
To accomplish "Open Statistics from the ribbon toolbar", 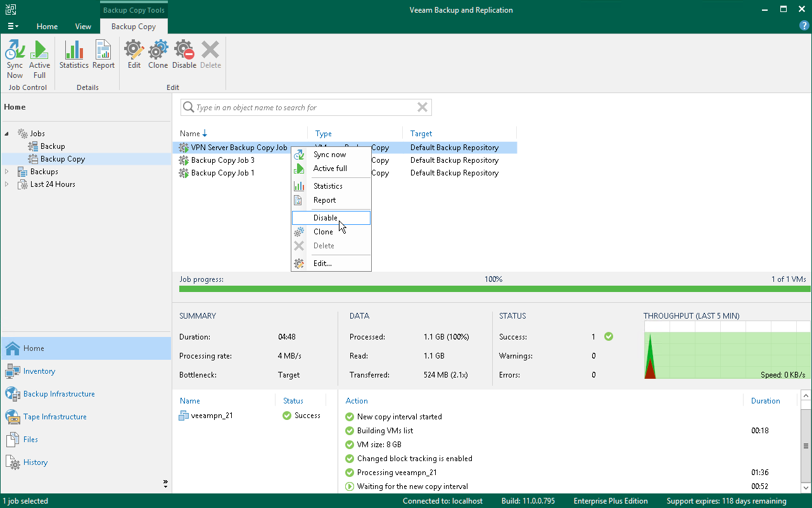I will click(x=73, y=55).
